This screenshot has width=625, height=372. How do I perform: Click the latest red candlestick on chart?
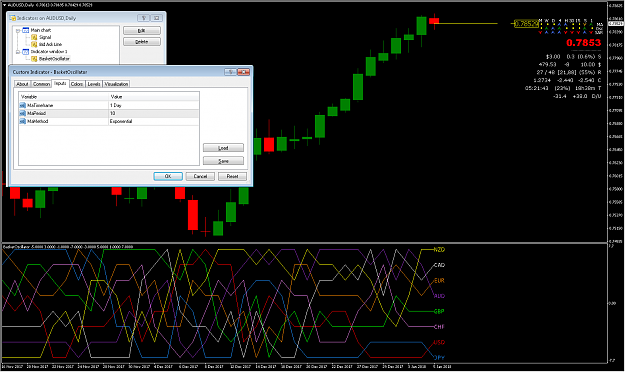tap(434, 21)
